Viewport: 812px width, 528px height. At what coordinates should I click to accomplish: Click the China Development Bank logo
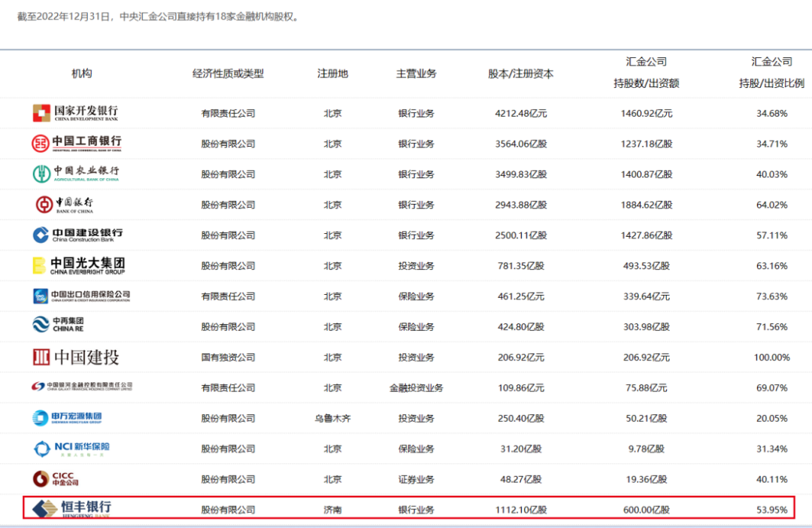[75, 114]
